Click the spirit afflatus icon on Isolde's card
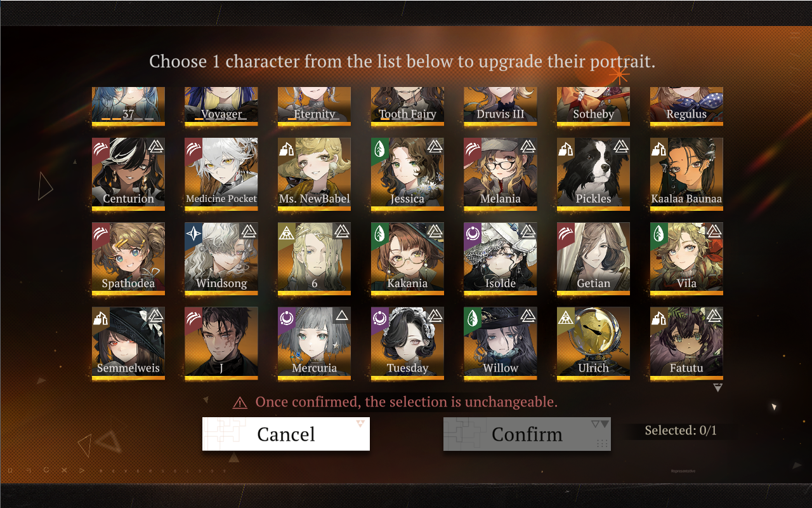 click(473, 234)
